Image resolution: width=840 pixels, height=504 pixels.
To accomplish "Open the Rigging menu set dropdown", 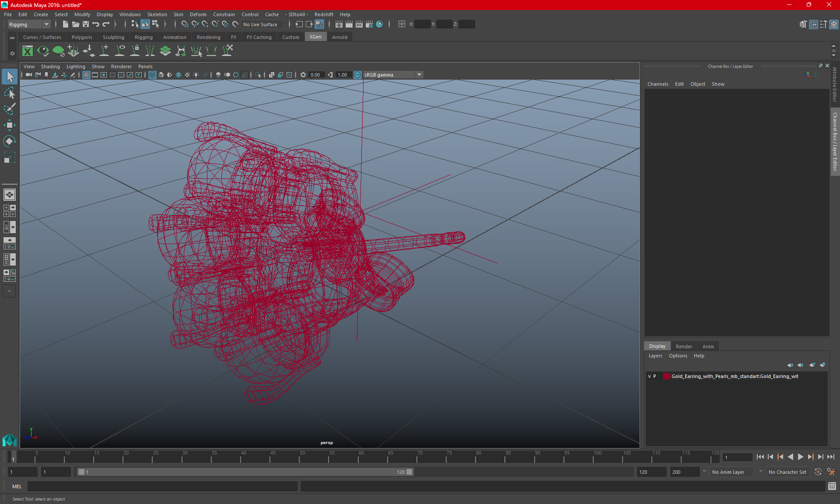I will 29,24.
